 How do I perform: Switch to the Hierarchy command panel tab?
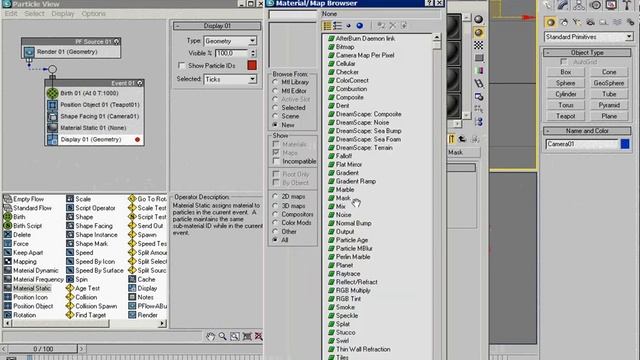tap(579, 5)
